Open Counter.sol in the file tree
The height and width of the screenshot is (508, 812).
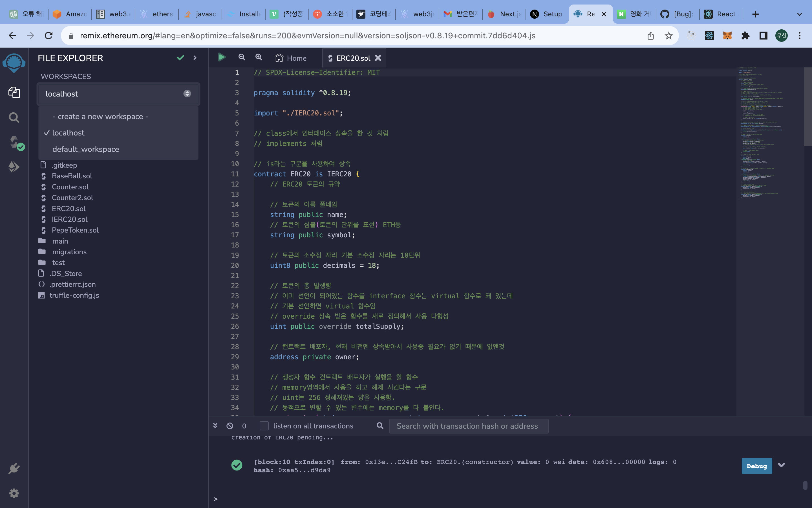click(70, 187)
